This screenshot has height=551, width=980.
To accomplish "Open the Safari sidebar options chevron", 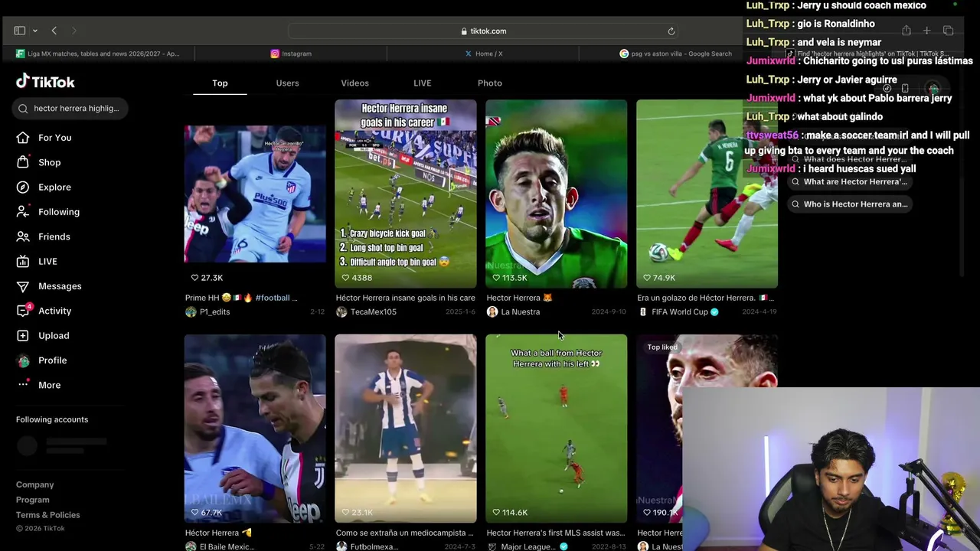I will pyautogui.click(x=35, y=31).
